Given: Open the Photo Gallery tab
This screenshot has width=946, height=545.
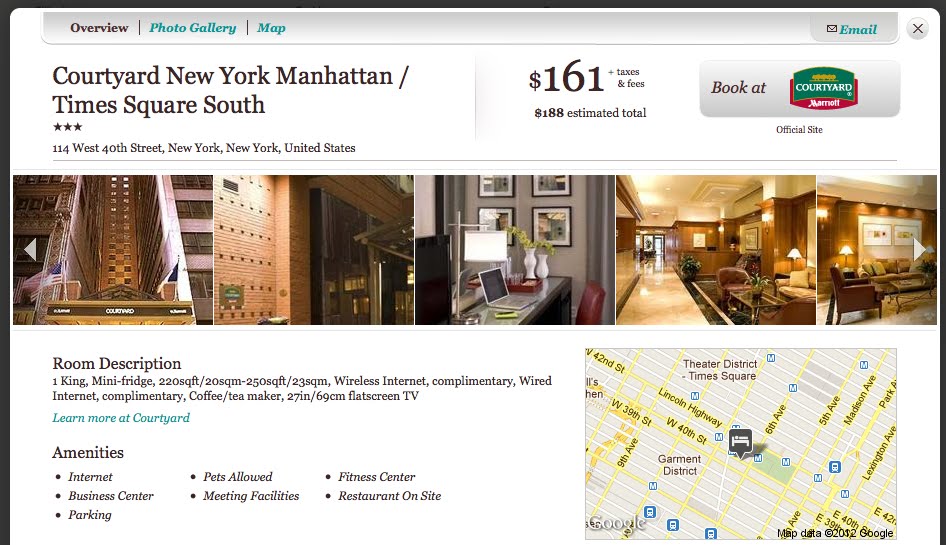Looking at the screenshot, I should [x=192, y=28].
